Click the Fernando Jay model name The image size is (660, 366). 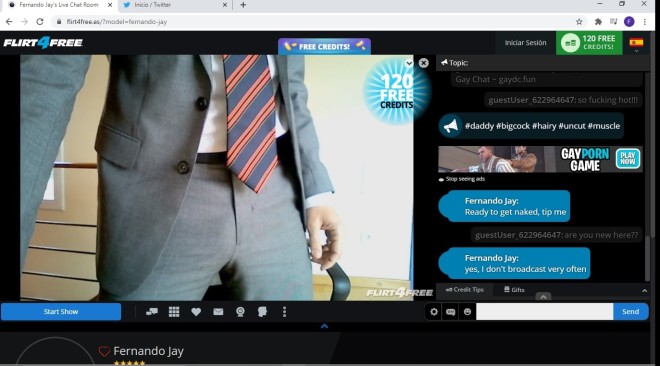148,351
